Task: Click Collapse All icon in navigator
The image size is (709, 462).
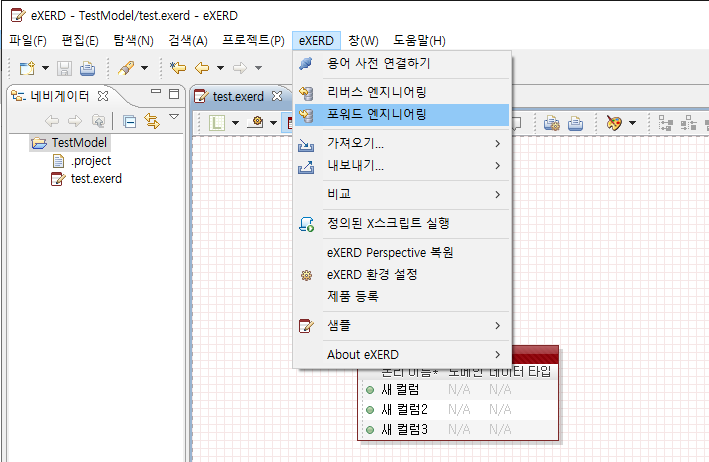Action: pos(129,122)
